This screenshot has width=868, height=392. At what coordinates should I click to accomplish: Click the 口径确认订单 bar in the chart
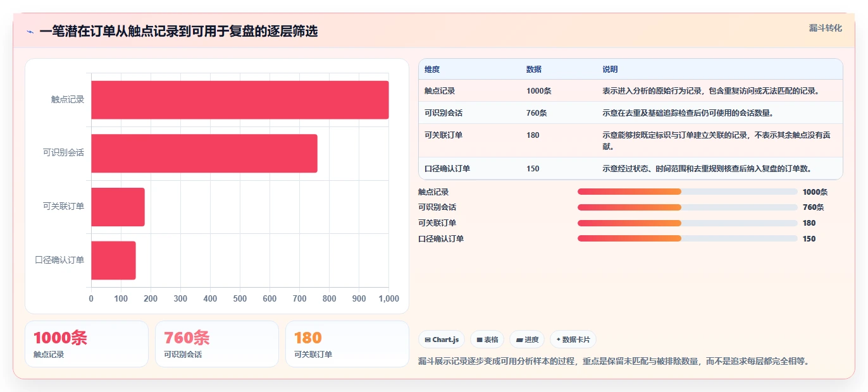point(113,260)
